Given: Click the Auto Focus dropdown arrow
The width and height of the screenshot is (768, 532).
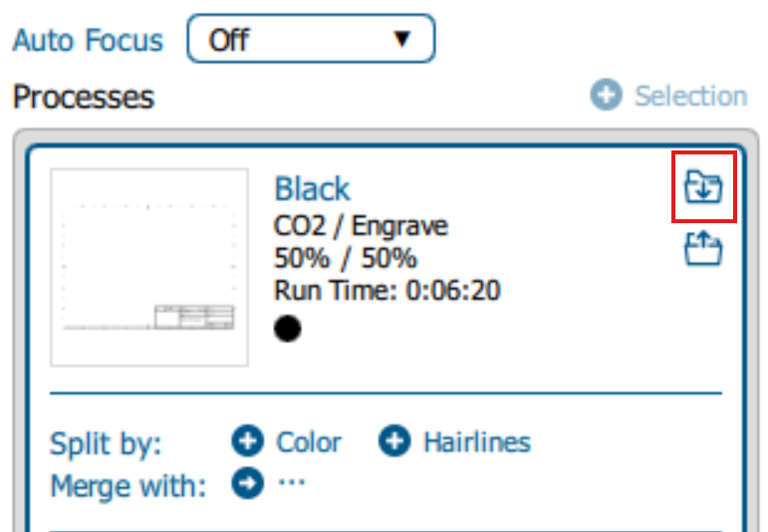Looking at the screenshot, I should click(402, 39).
